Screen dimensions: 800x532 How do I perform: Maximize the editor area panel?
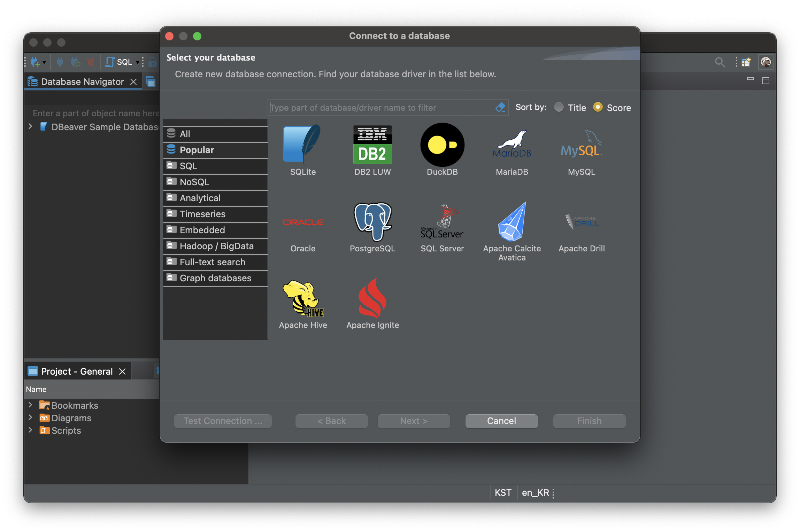click(766, 81)
